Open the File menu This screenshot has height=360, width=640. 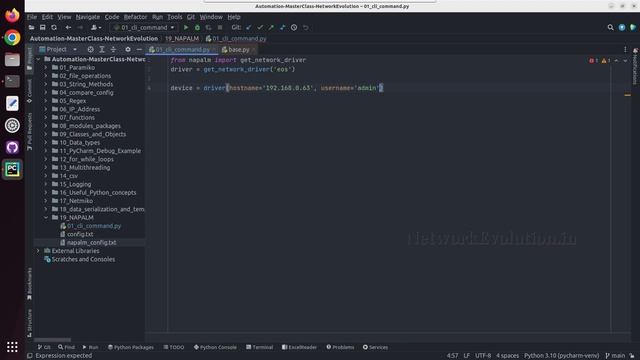pyautogui.click(x=32, y=17)
